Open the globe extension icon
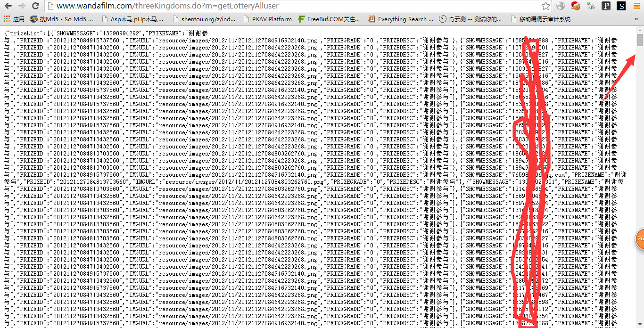Screen dimensions: 644x328 click(x=561, y=6)
